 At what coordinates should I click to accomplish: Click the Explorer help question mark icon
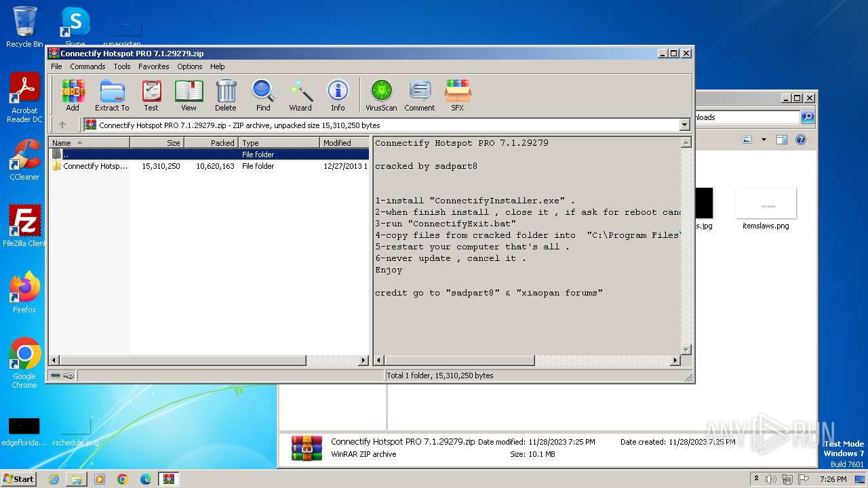click(x=800, y=140)
